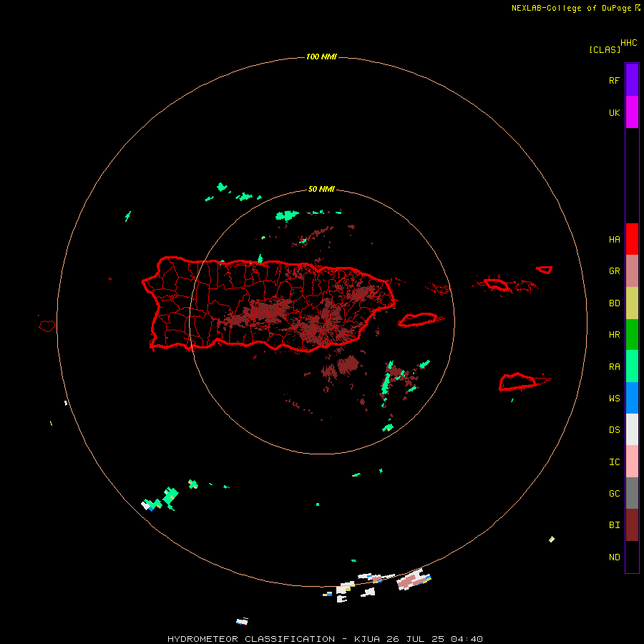Click the HYDROMETEOR CLASSIFICATION title text
The width and height of the screenshot is (644, 644).
[251, 639]
